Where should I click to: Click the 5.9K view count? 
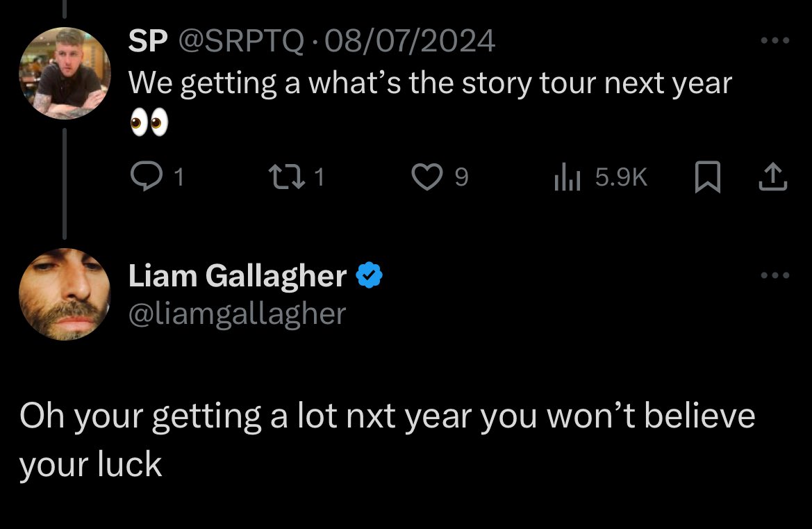click(621, 179)
